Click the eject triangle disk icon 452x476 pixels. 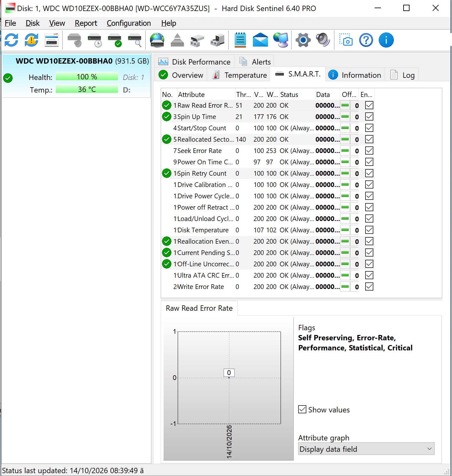[177, 40]
